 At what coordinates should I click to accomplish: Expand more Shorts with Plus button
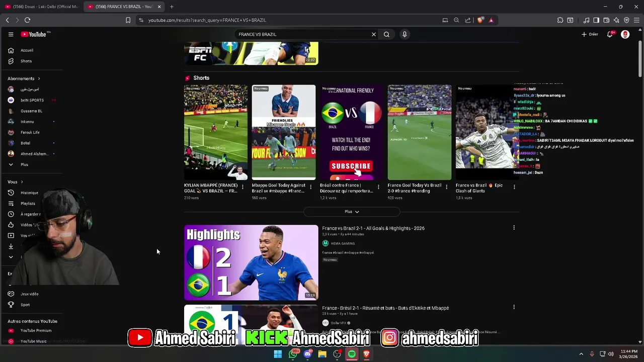[352, 212]
